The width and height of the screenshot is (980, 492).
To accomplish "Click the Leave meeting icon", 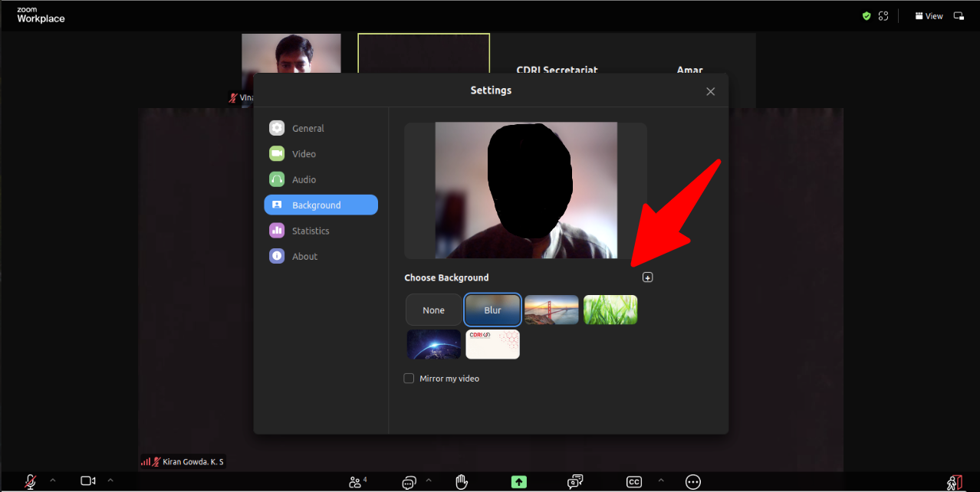I will [x=955, y=482].
